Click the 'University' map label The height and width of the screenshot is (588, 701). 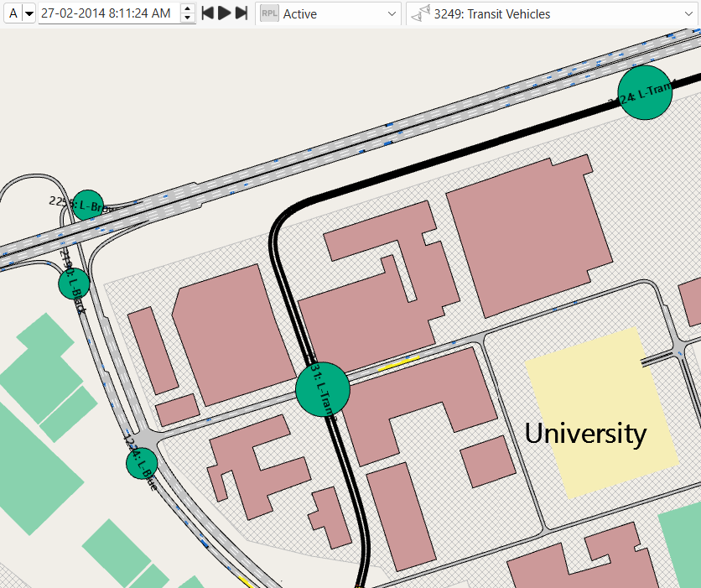pos(585,434)
